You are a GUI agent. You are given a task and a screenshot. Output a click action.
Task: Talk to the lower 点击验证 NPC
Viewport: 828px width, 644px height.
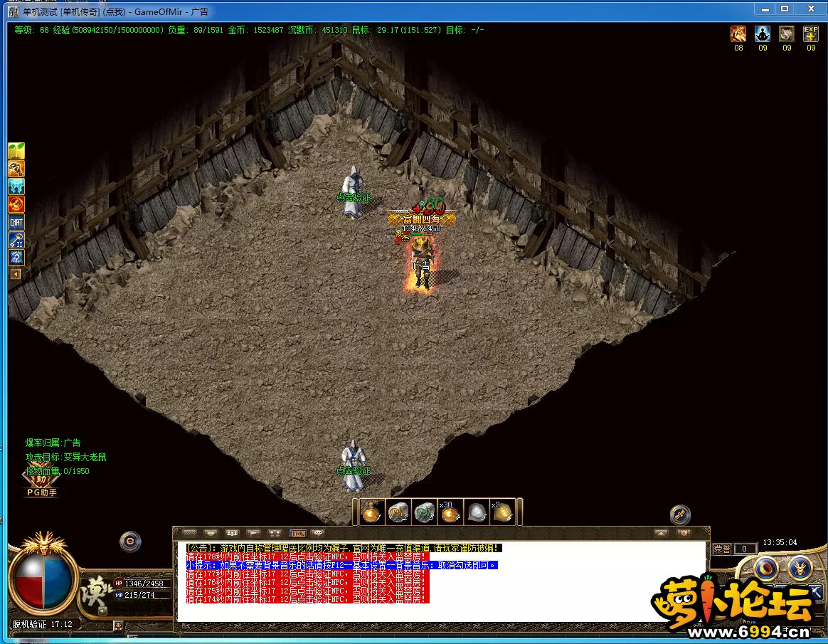pyautogui.click(x=353, y=465)
